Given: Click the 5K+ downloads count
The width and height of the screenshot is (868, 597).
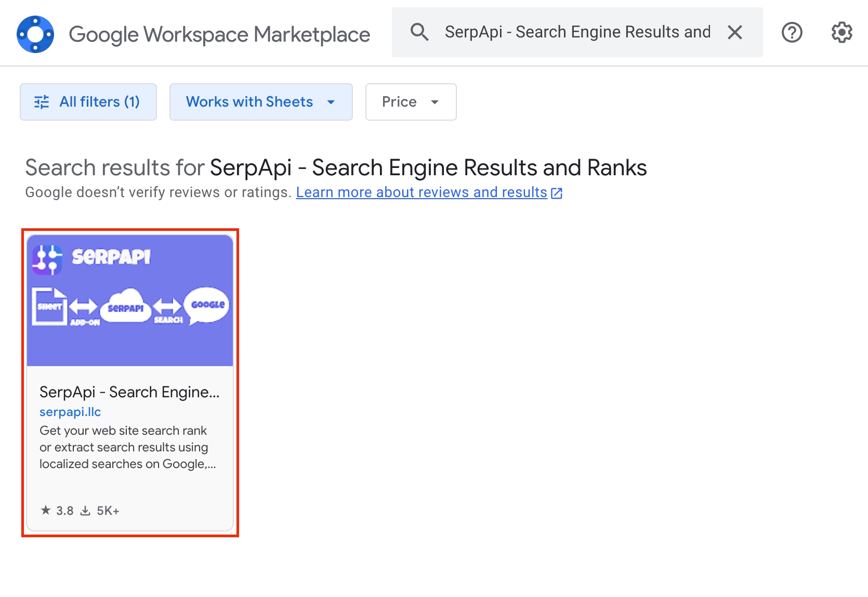Looking at the screenshot, I should pos(100,511).
